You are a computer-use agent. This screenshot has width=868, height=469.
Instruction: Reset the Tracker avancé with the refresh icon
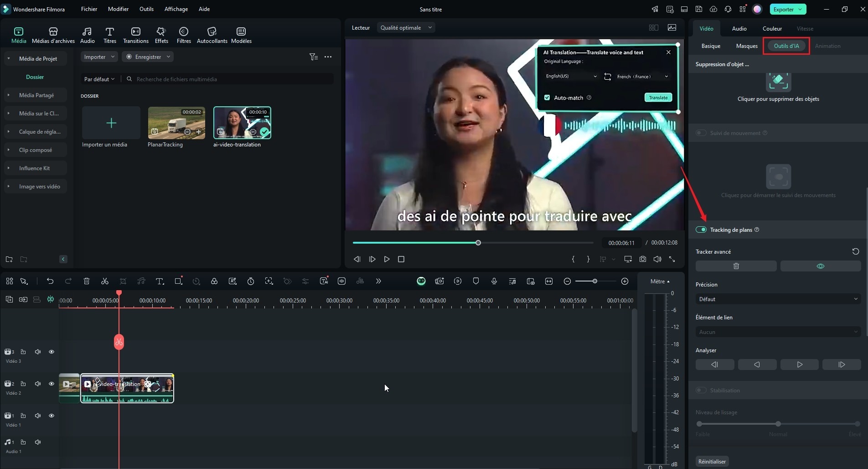point(856,251)
